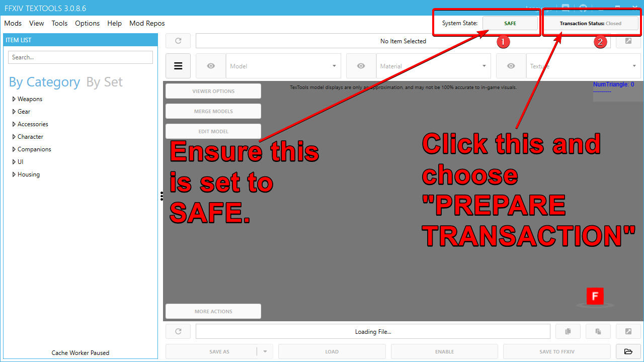Switch to the By Set tab

point(104,82)
